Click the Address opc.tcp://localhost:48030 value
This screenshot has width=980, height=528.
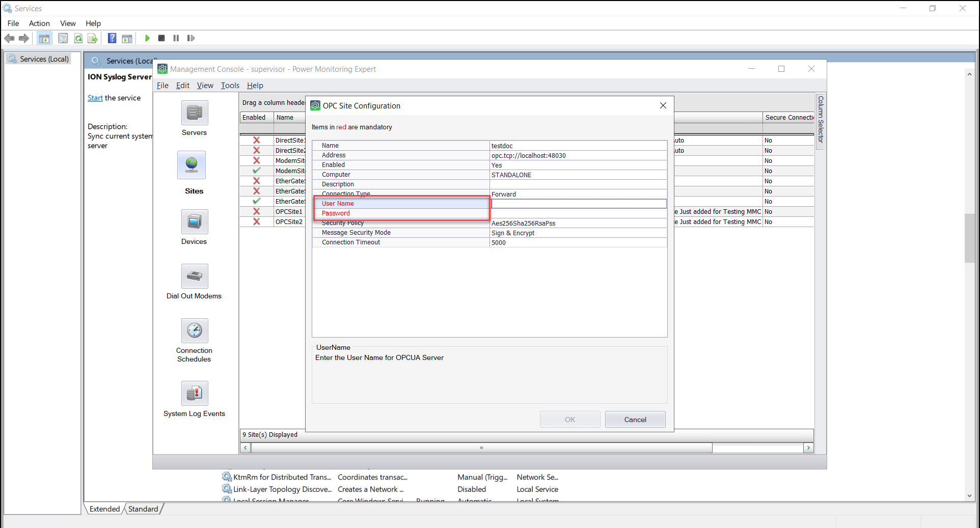point(579,155)
